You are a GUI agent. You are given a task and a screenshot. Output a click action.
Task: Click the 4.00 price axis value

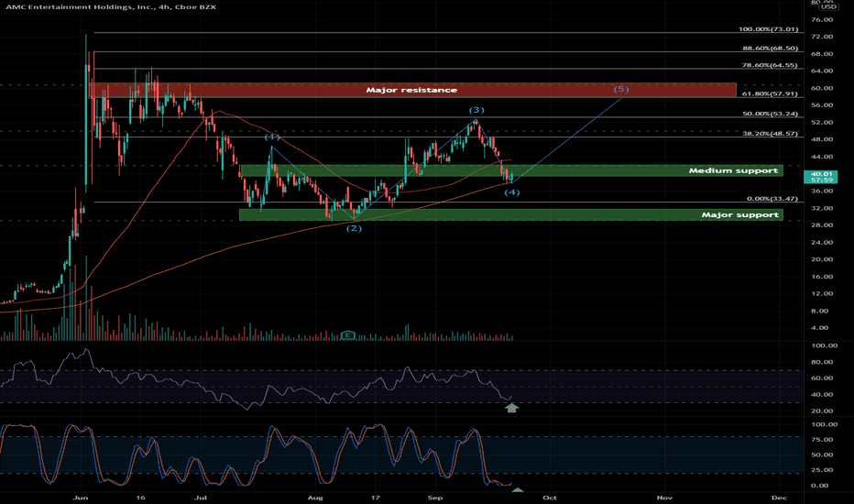click(820, 328)
